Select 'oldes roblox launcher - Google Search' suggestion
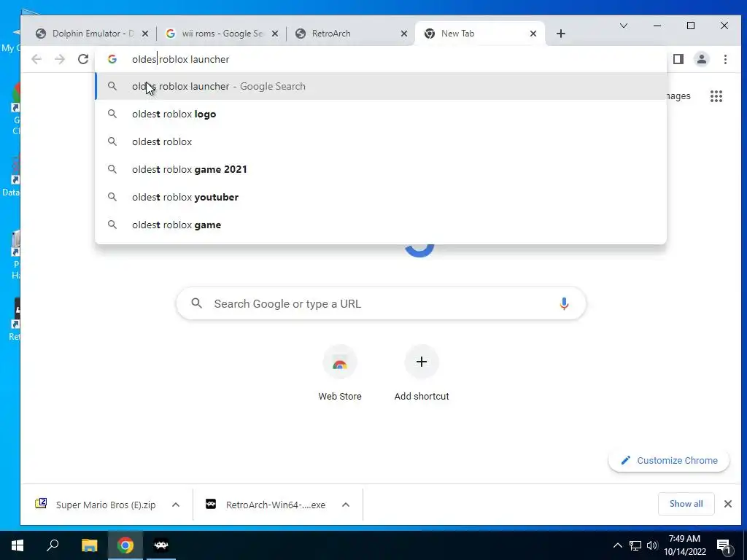Viewport: 747px width, 560px height. pos(381,86)
